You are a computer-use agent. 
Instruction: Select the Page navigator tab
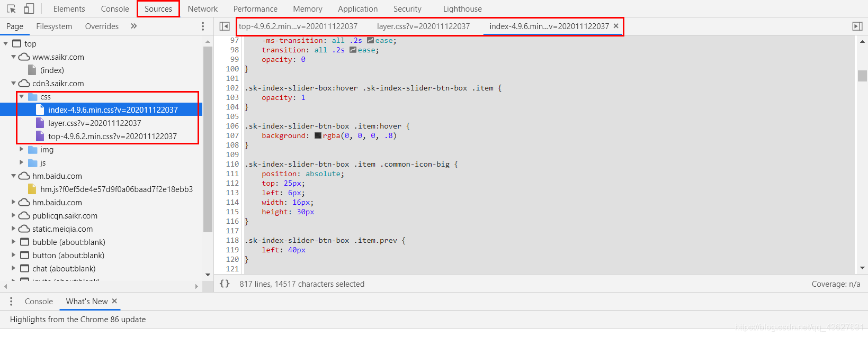pos(15,26)
